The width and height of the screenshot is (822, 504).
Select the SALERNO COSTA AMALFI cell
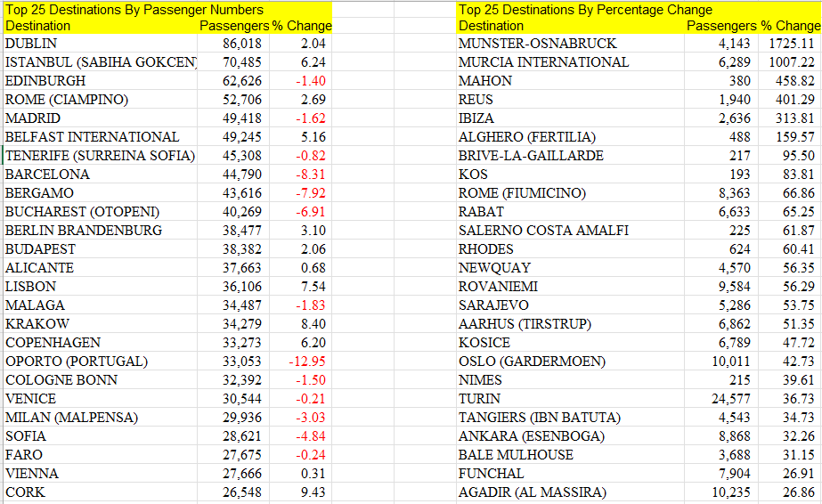(x=570, y=231)
